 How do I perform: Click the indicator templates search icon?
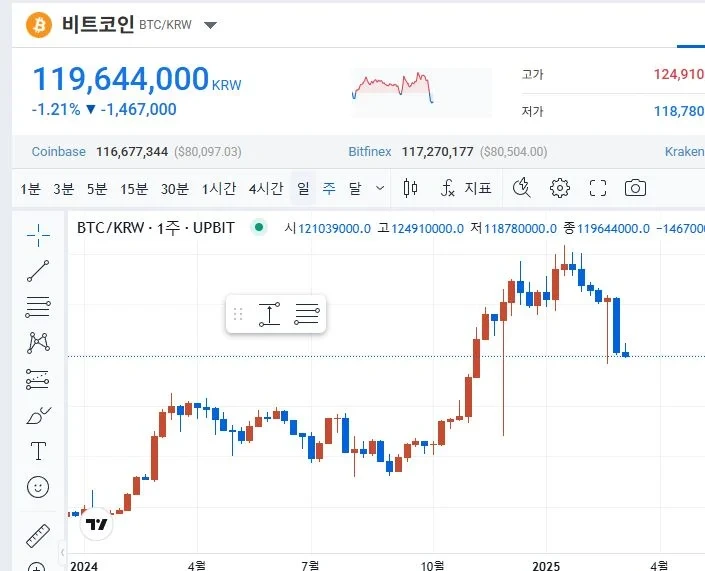[x=522, y=188]
